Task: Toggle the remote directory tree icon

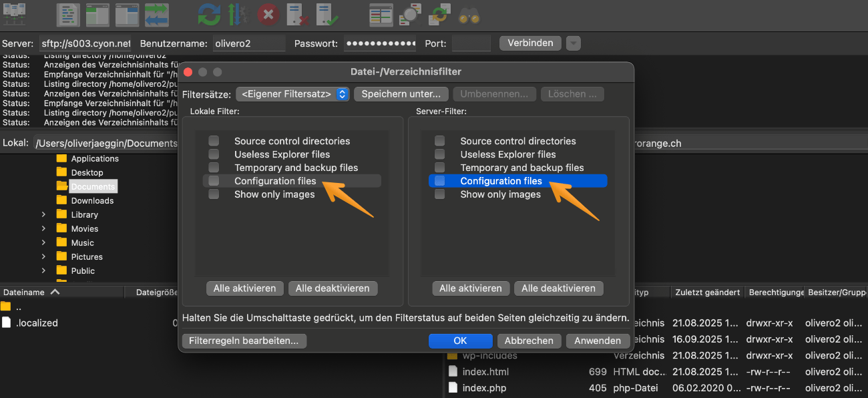Action: tap(126, 15)
